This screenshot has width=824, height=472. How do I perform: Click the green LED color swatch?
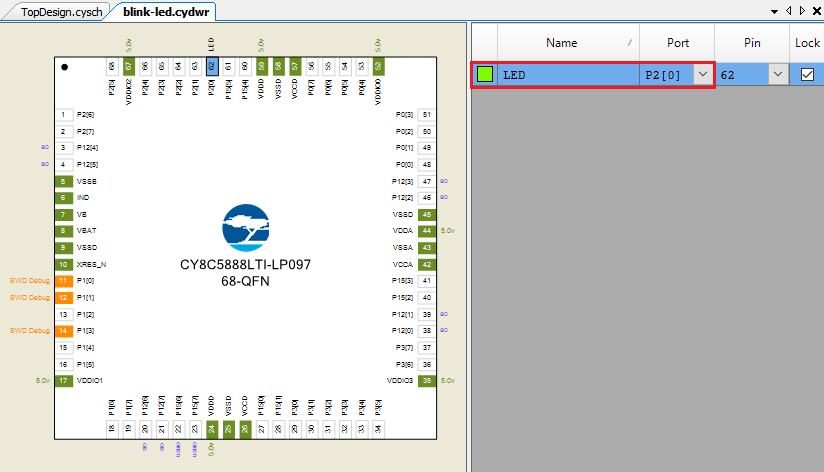[x=484, y=75]
